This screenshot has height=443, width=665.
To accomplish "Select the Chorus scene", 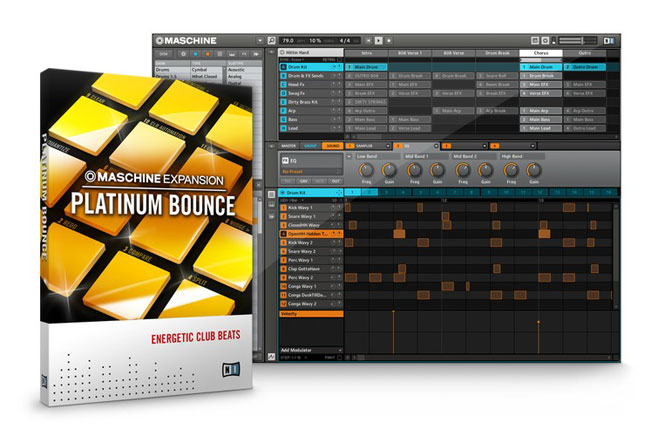I will click(541, 53).
